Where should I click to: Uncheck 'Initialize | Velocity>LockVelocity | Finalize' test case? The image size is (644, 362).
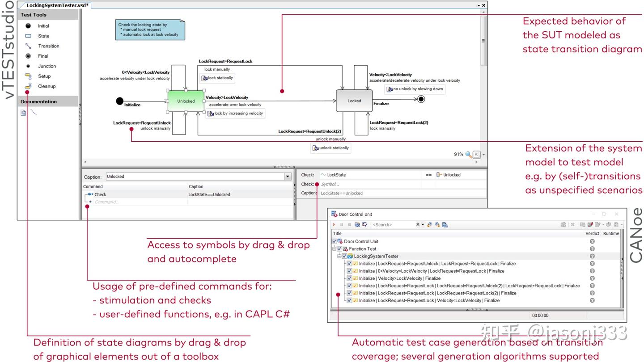[x=349, y=278]
